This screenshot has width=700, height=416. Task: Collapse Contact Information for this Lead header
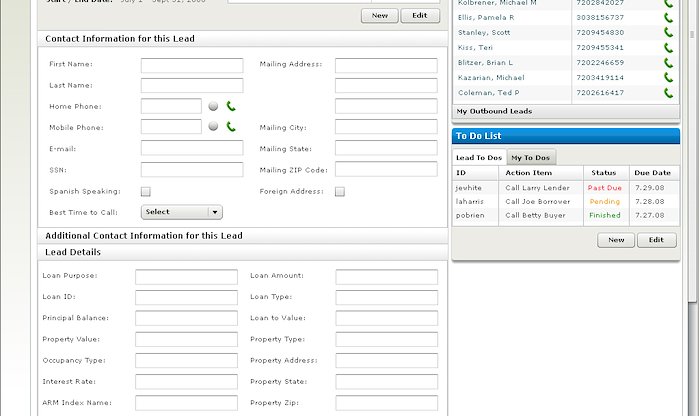pyautogui.click(x=242, y=39)
